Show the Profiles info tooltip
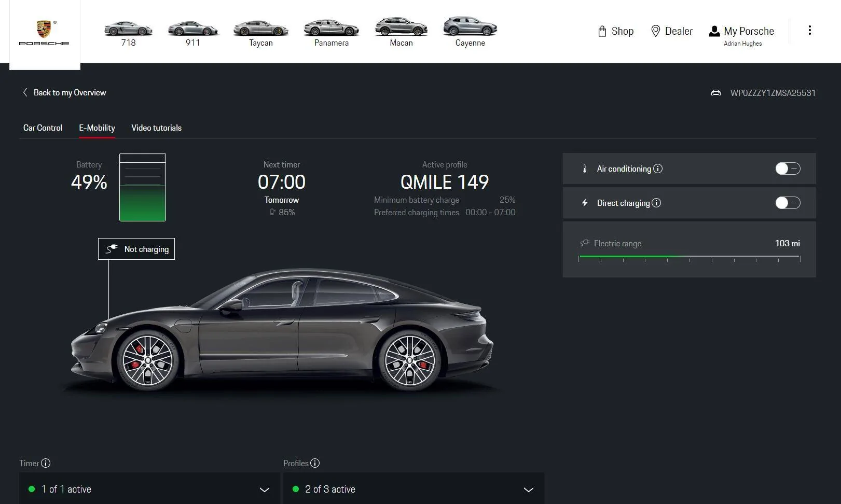 click(x=315, y=463)
